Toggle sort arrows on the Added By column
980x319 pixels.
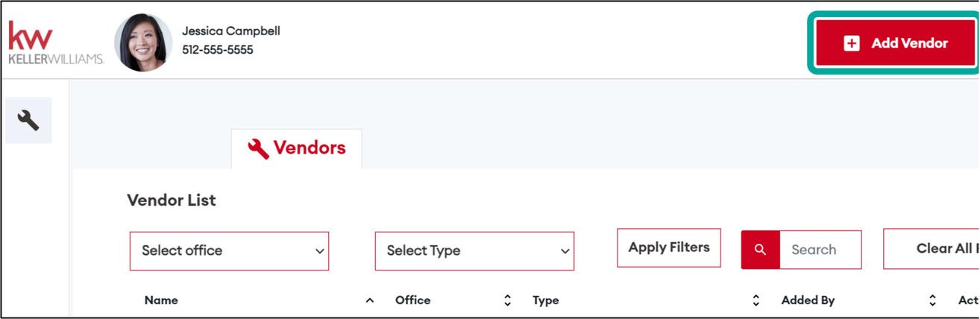coord(932,300)
